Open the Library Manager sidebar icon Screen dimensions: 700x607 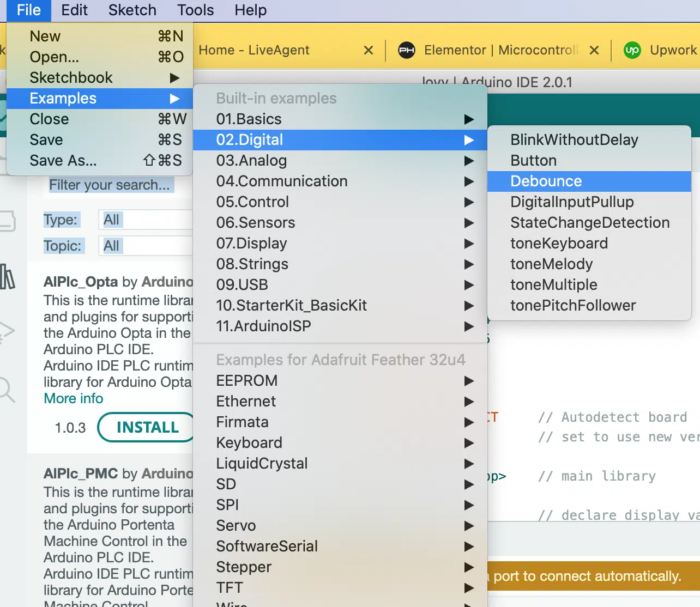(x=8, y=276)
